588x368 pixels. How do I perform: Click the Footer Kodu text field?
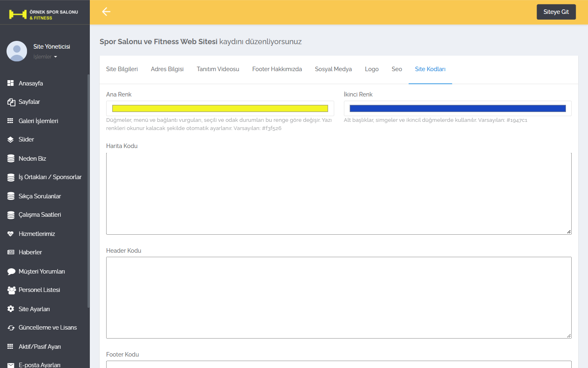tap(339, 364)
